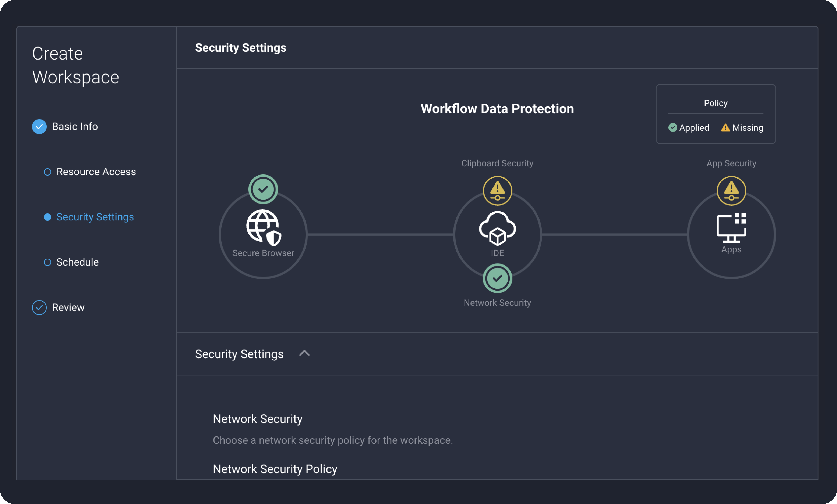Click the Applied green check in legend

point(672,128)
